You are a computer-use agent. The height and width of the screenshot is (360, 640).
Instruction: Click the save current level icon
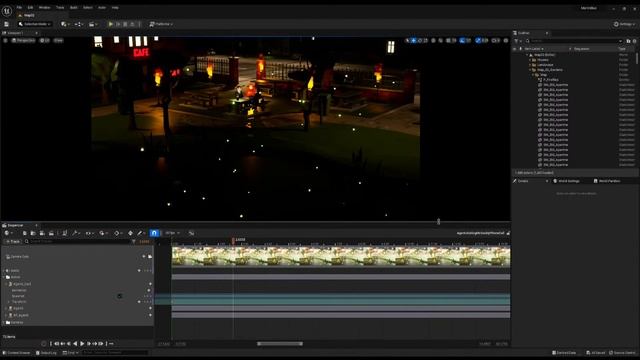click(7, 24)
